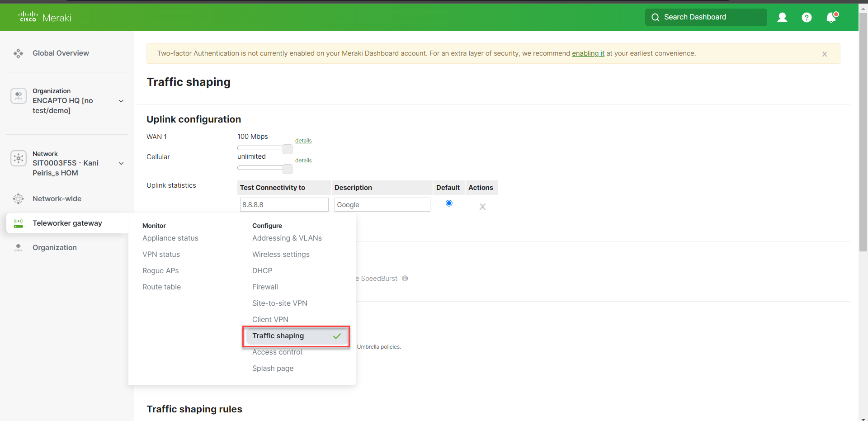Click the Google description input
868x421 pixels.
pyautogui.click(x=382, y=204)
